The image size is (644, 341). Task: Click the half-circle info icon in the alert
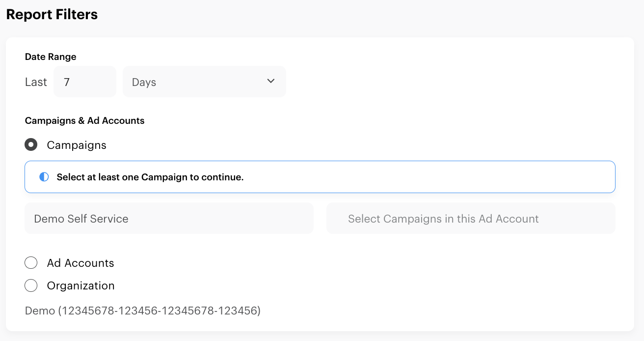pyautogui.click(x=44, y=177)
